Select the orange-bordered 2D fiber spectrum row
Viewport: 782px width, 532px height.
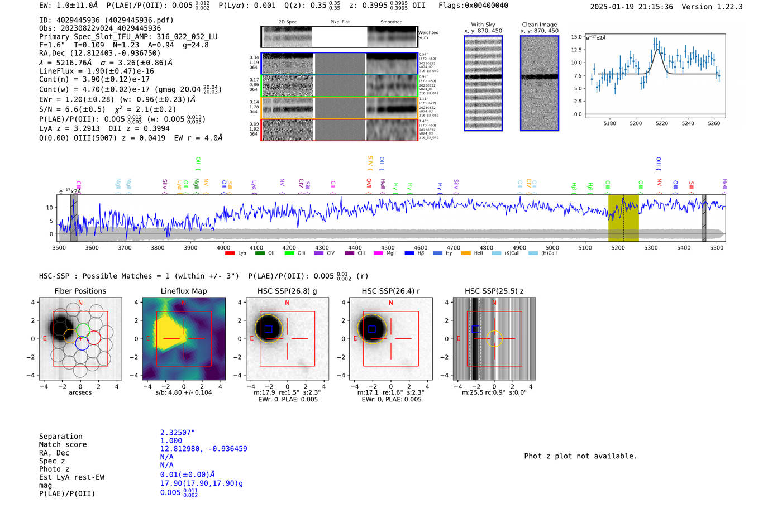339,108
